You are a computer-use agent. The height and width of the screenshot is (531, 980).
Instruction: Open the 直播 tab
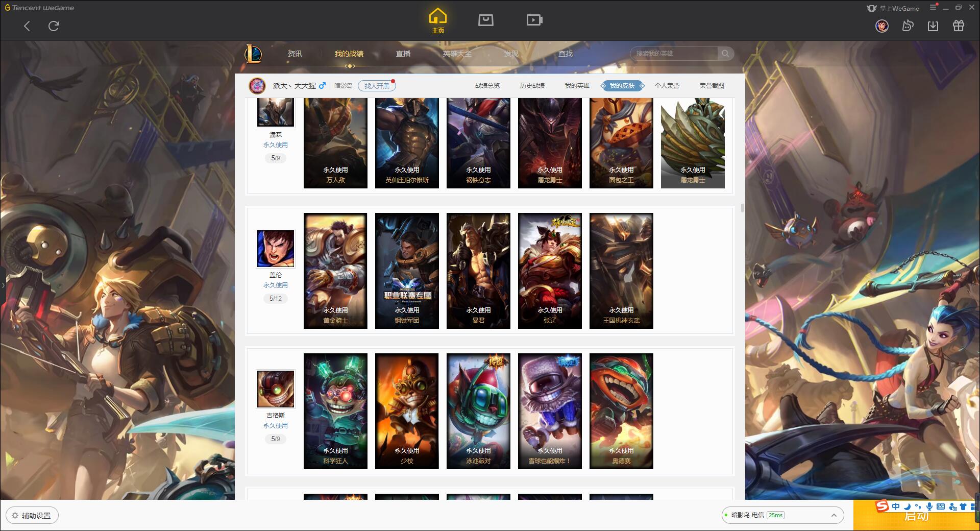[403, 54]
